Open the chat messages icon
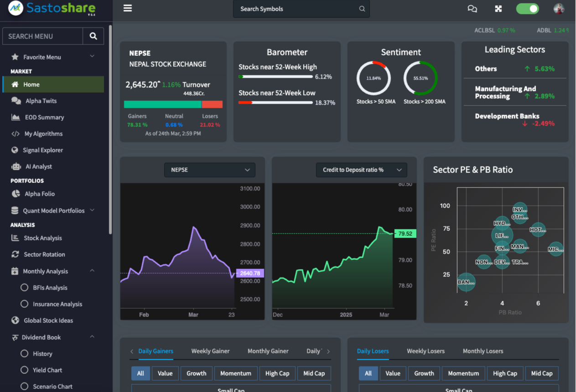576x392 pixels. click(x=472, y=9)
